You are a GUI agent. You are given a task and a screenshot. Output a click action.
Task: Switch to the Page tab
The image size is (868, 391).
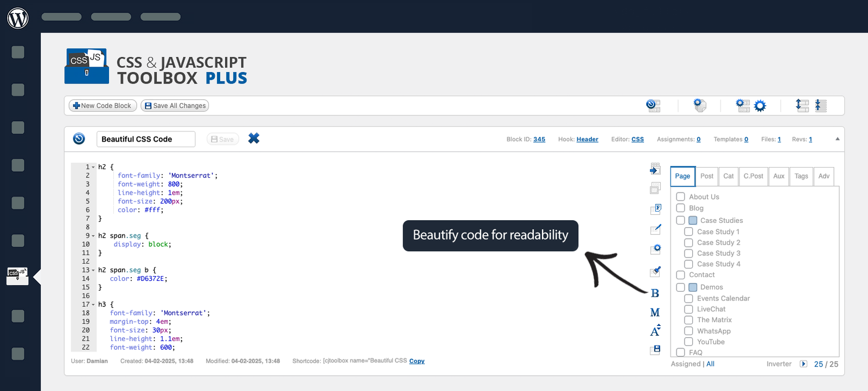682,176
